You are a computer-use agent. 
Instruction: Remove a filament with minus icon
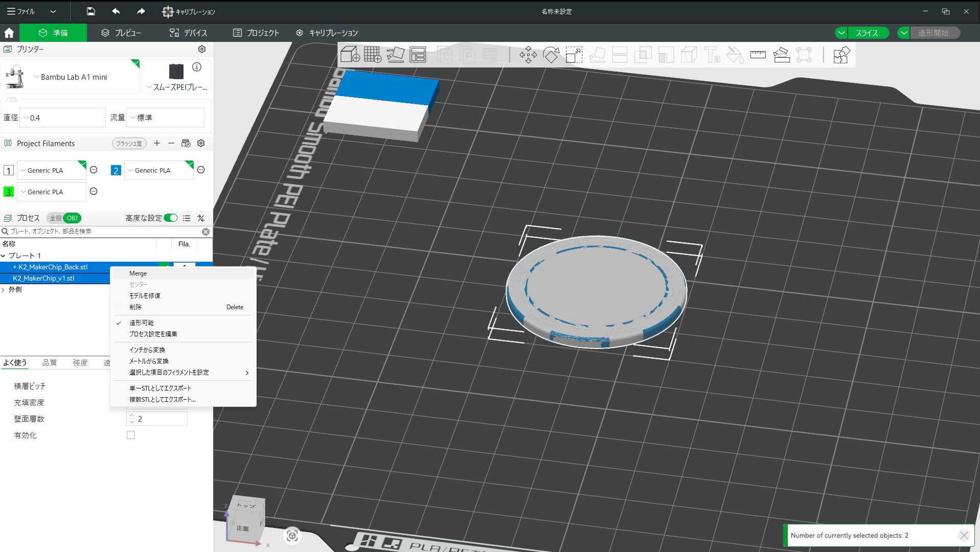click(171, 143)
